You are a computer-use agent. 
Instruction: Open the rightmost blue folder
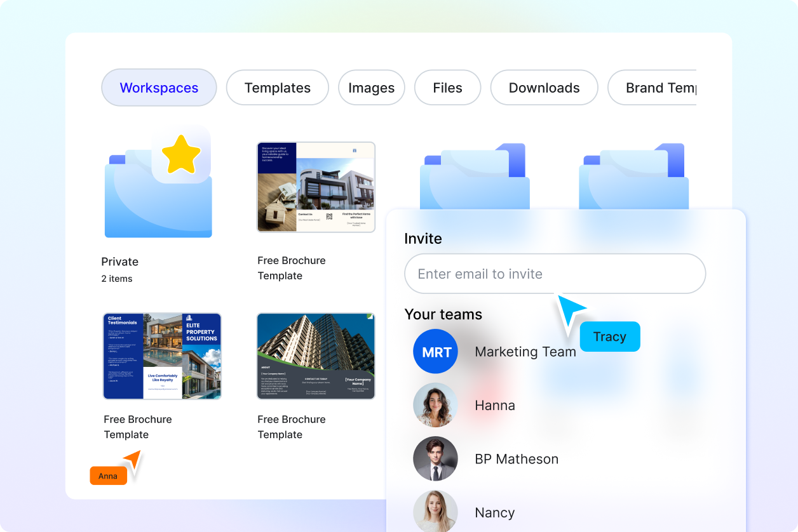coord(633,176)
